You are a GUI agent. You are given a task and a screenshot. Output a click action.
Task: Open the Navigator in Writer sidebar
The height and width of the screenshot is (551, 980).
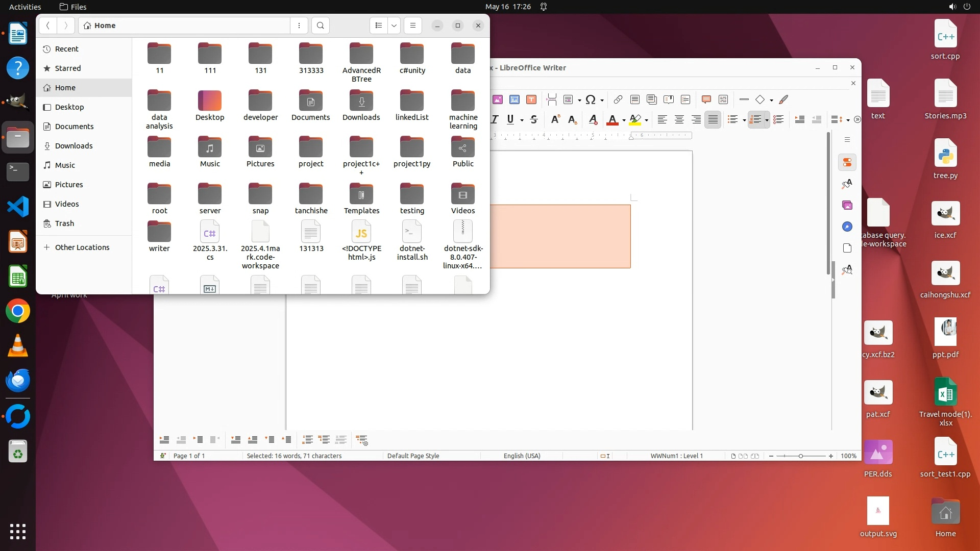847,227
